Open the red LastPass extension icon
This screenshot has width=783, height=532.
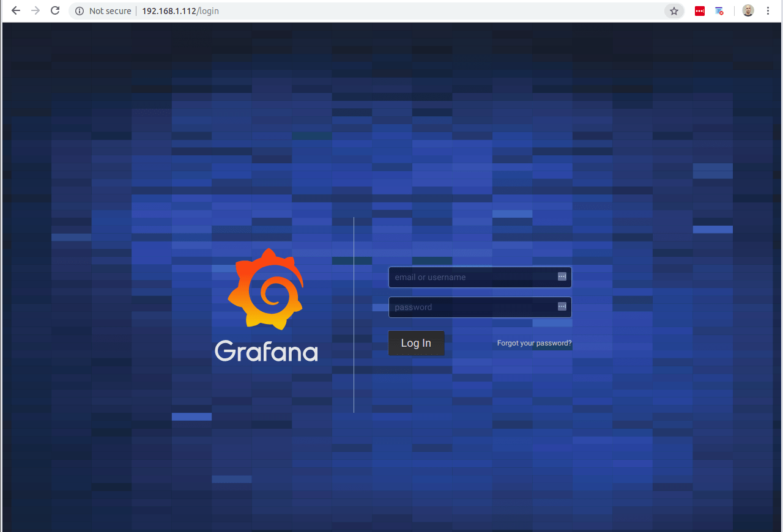tap(700, 11)
